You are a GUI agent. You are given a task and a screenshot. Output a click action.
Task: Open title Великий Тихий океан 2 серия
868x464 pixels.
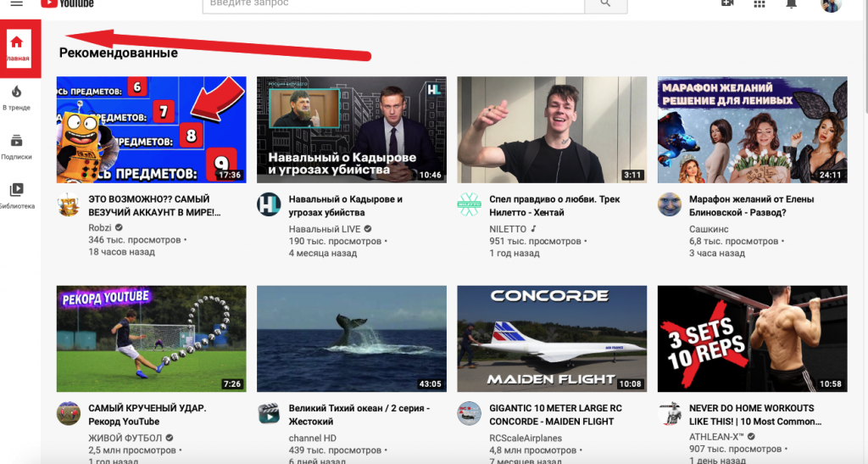pyautogui.click(x=359, y=415)
